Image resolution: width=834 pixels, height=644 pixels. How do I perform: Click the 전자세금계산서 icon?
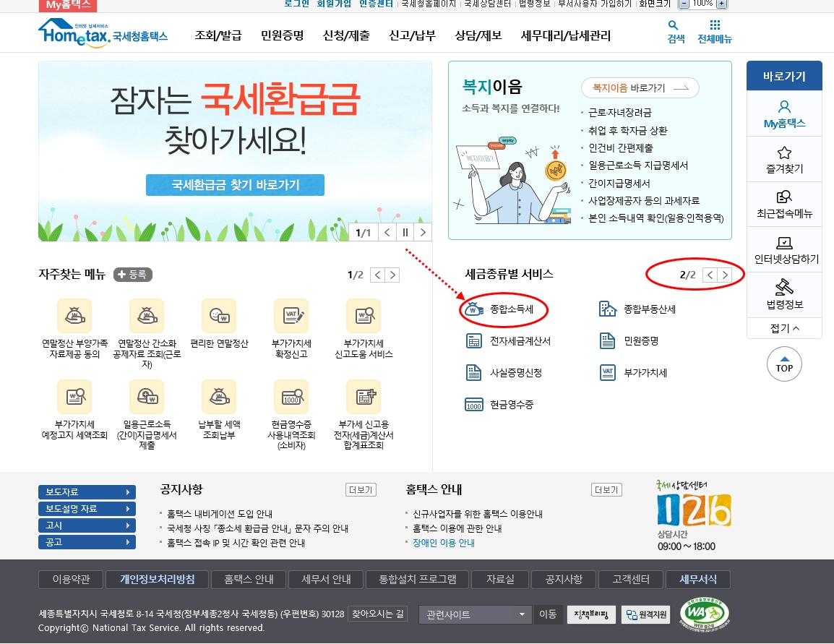474,341
